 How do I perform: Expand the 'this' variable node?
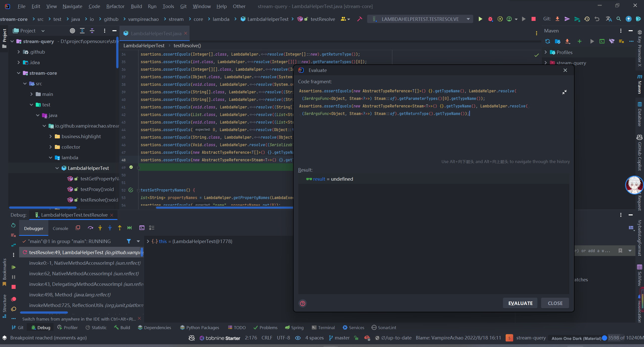tap(148, 241)
